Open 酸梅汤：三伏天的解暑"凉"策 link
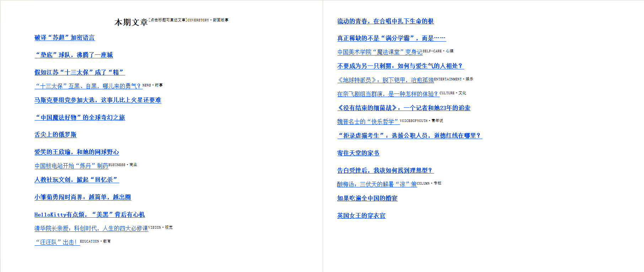Image resolution: width=644 pixels, height=272 pixels. [x=377, y=185]
